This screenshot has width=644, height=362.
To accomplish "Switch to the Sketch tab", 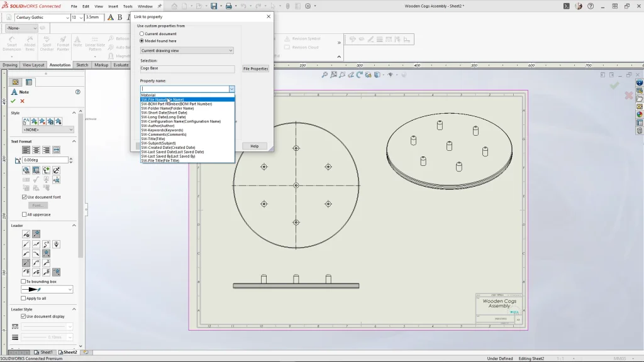I will [82, 65].
